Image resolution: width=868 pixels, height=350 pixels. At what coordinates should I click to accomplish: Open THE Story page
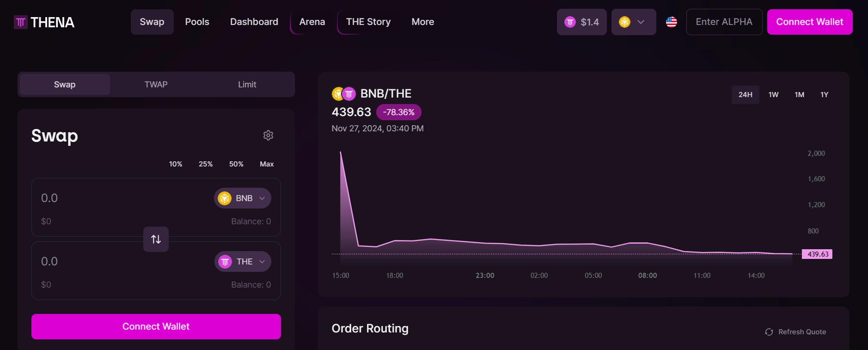(x=368, y=22)
